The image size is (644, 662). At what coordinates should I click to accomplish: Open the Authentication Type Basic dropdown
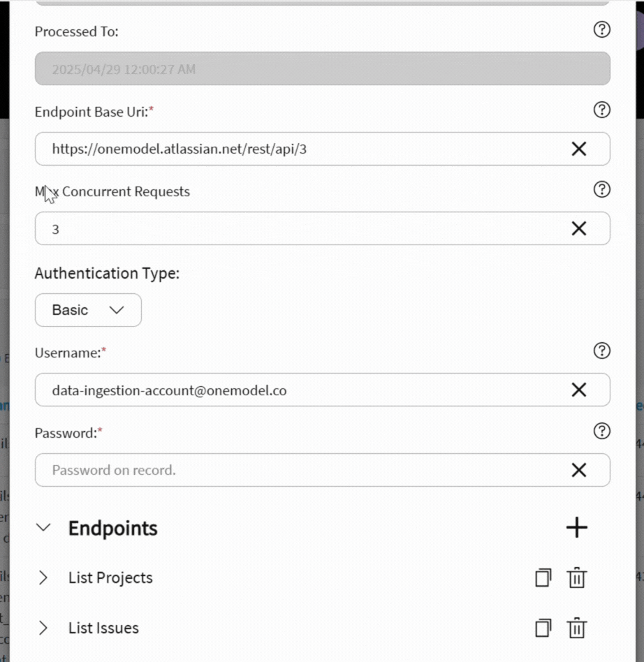(x=88, y=310)
